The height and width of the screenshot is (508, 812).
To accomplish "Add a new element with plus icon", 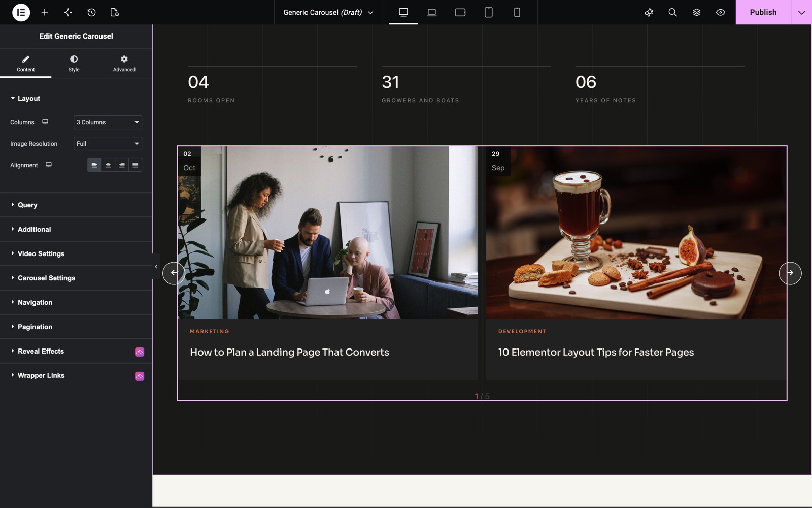I will point(45,12).
